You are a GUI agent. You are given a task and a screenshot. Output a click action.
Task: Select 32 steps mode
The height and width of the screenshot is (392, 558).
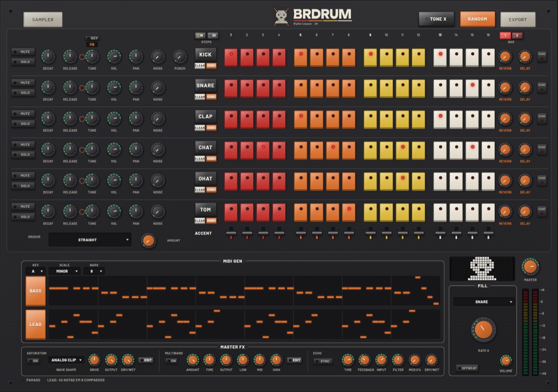[x=213, y=35]
